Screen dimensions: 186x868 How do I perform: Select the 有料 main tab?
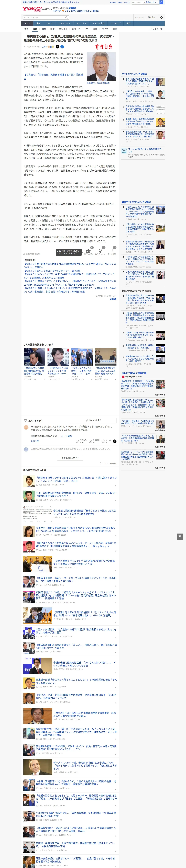point(128,24)
